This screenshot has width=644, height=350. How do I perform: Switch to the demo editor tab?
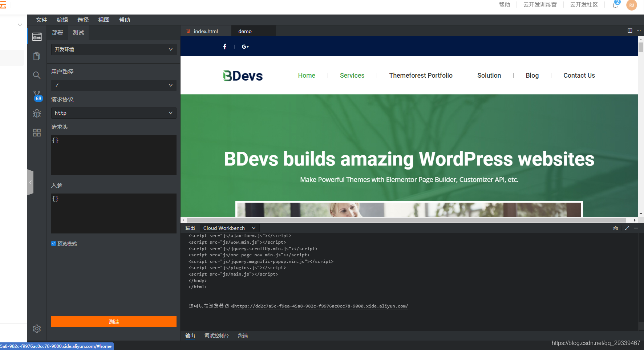[254, 31]
